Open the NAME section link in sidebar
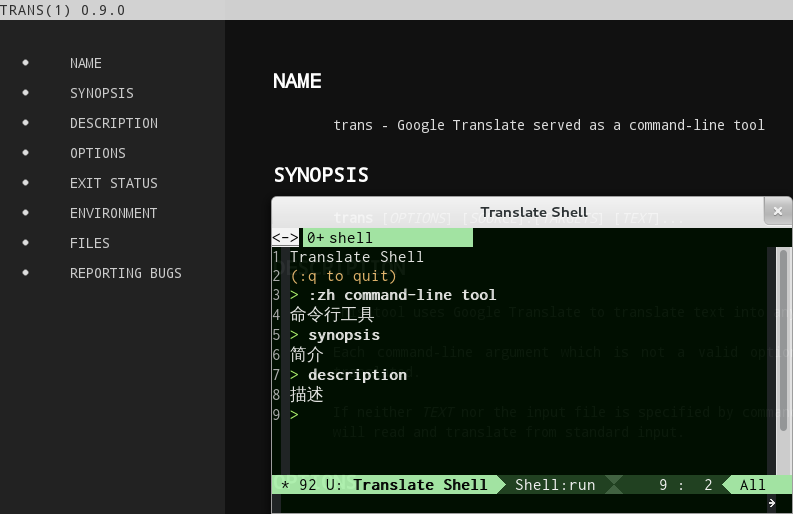 [85, 63]
